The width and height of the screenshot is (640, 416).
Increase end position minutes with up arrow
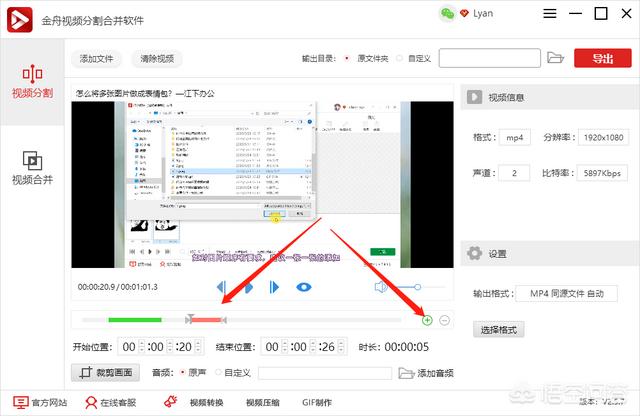(313, 343)
